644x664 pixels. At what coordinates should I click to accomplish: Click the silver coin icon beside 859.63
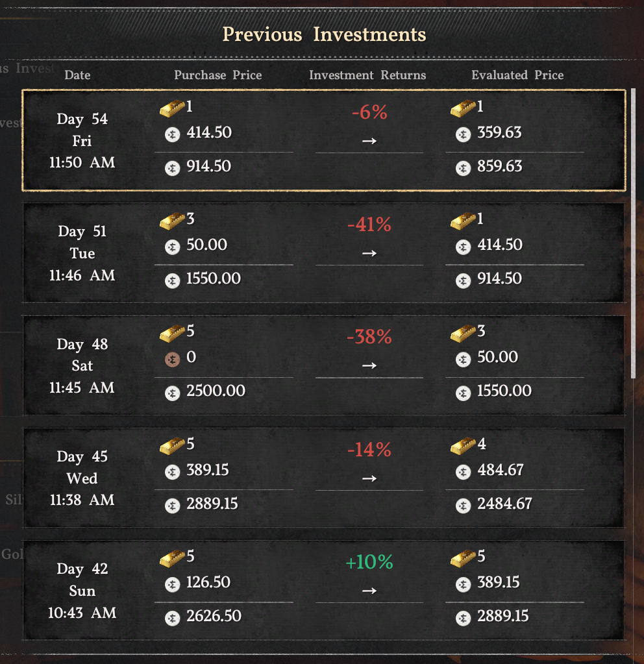click(463, 167)
